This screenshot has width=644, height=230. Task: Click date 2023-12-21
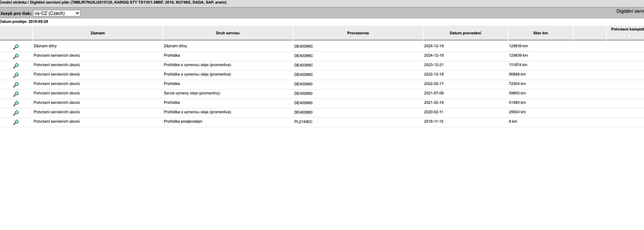[434, 65]
